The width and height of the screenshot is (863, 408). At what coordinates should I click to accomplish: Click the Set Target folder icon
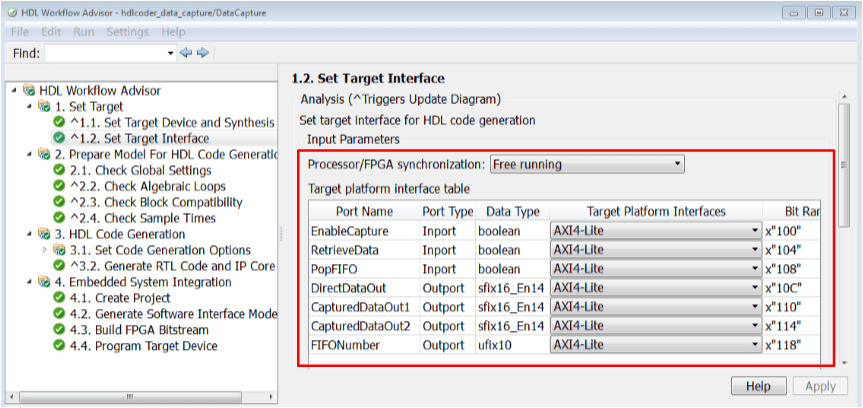(x=44, y=105)
